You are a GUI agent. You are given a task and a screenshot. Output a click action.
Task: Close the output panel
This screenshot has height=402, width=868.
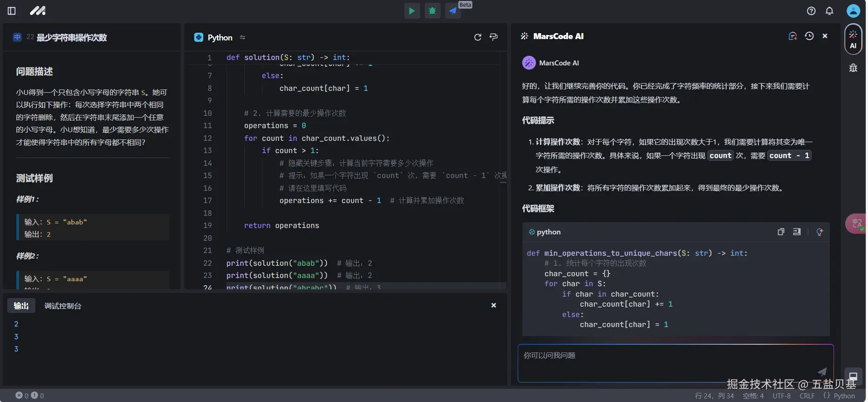coord(494,305)
